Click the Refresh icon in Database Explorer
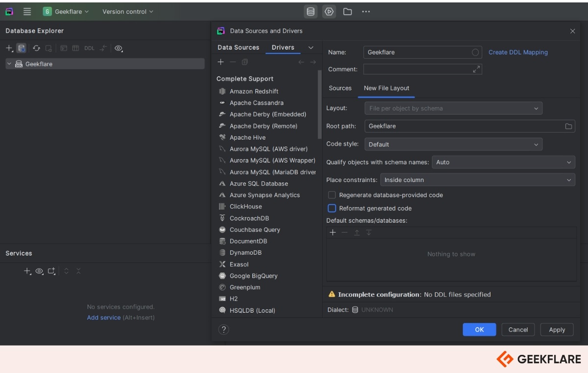588x373 pixels. coord(36,48)
